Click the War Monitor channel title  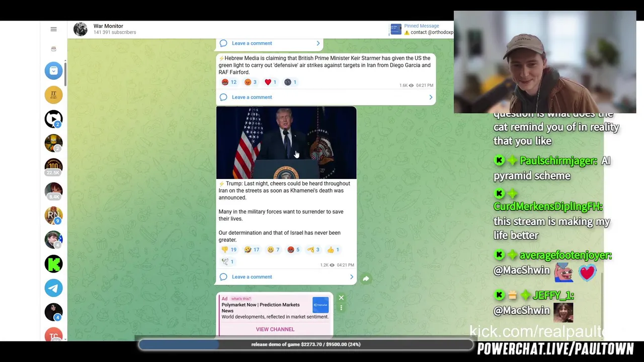[108, 26]
